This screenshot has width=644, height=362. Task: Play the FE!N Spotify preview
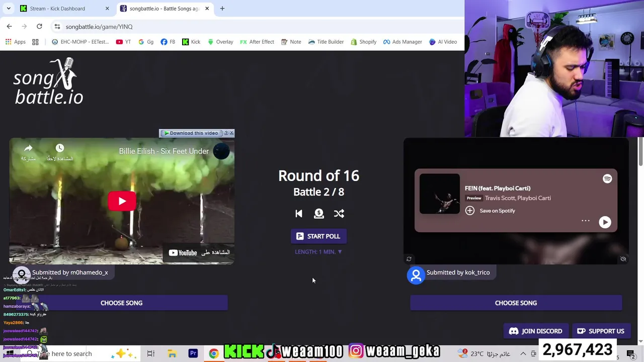click(605, 222)
